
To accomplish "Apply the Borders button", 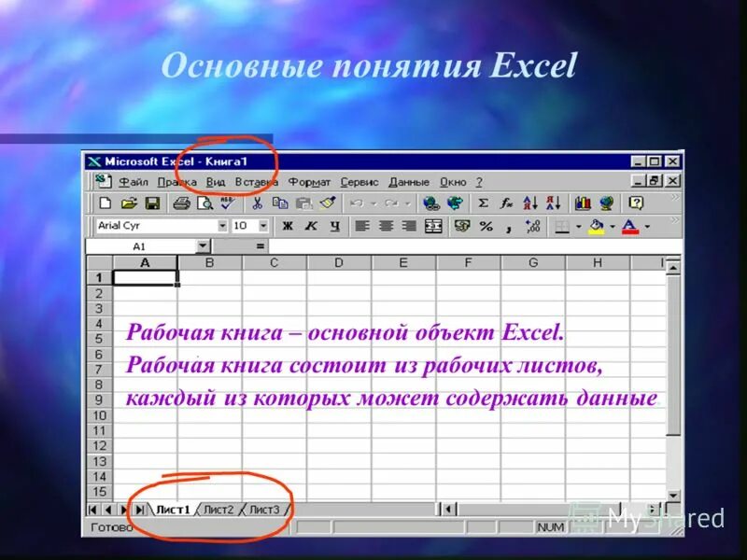I will pos(563,226).
